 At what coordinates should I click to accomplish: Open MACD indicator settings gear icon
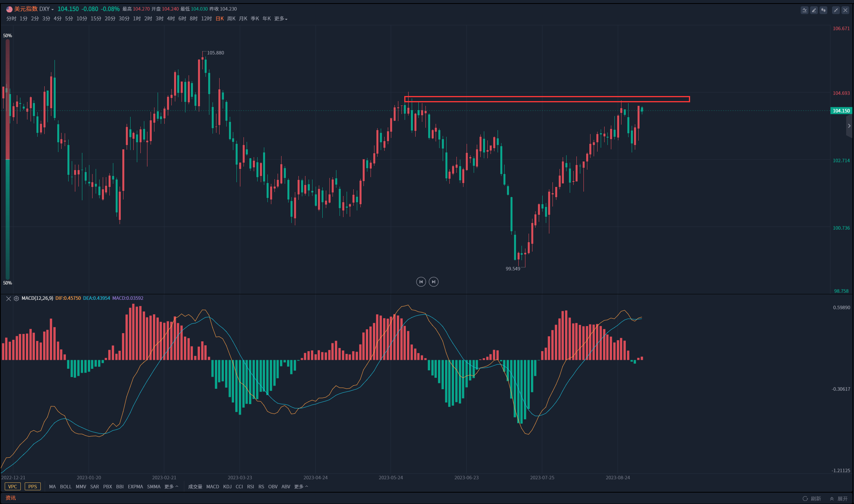tap(16, 299)
